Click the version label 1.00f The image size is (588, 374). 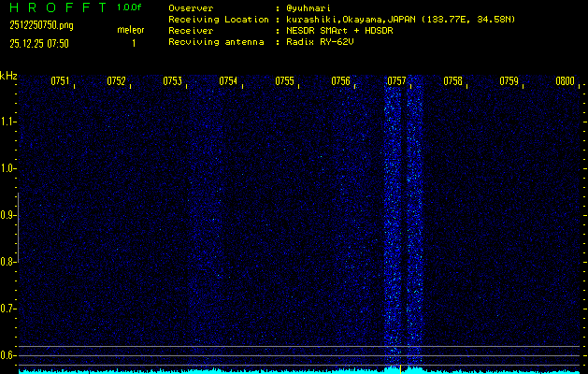pos(129,7)
